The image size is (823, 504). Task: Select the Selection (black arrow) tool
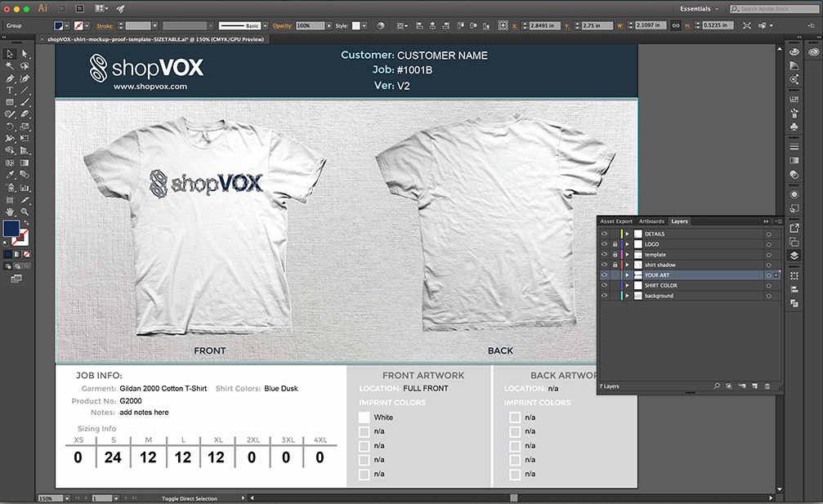[10, 54]
